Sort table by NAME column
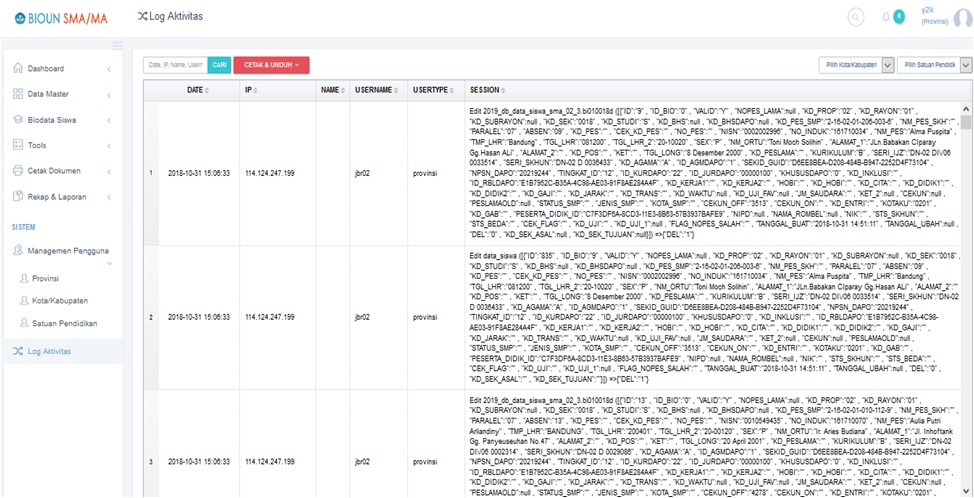The height and width of the screenshot is (498, 974). [x=332, y=90]
